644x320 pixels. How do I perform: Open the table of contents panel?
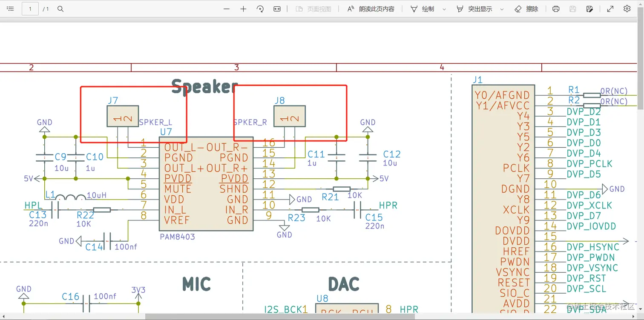click(x=10, y=9)
